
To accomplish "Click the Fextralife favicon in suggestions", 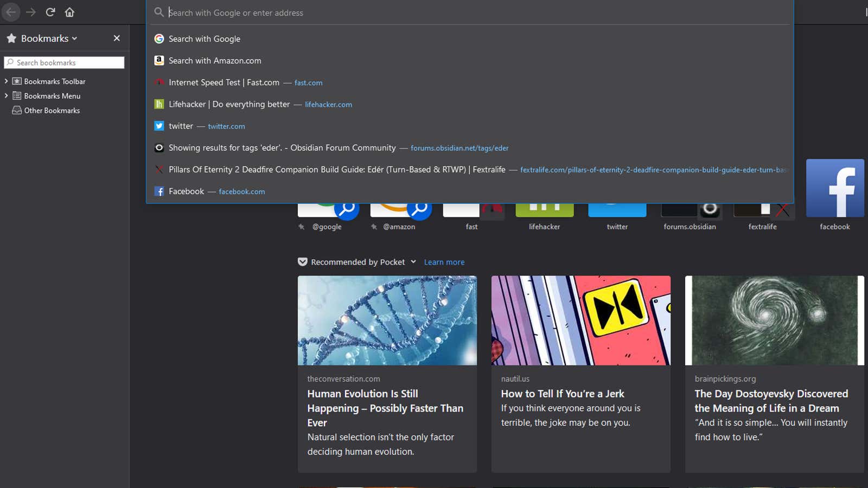I will click(159, 169).
